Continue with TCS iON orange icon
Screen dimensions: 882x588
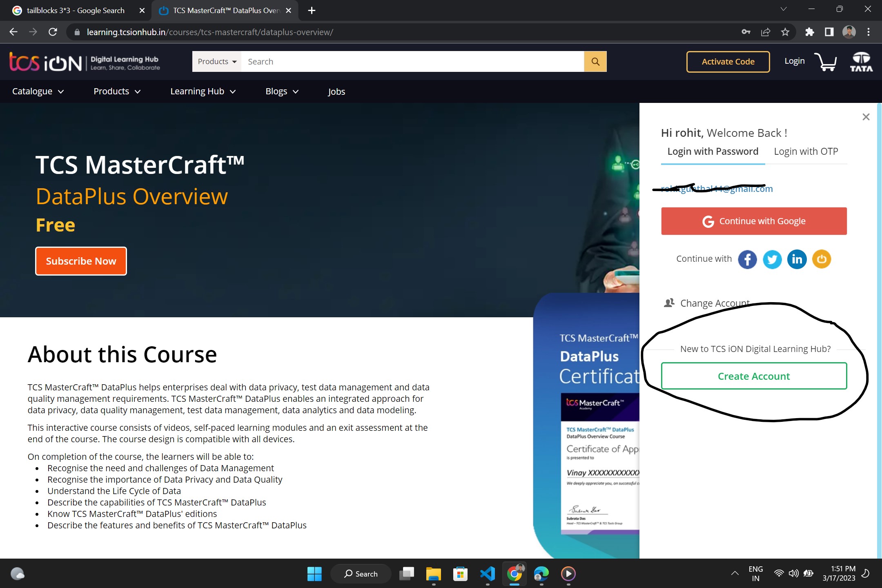pos(822,259)
